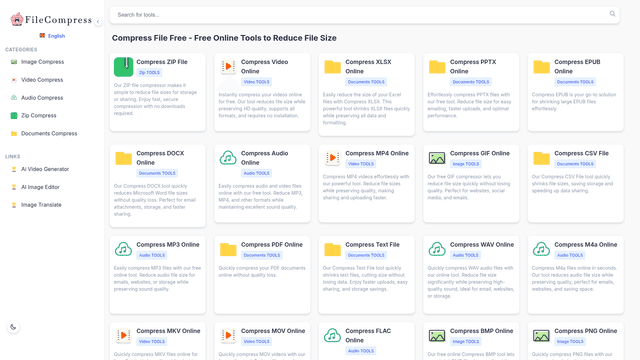The image size is (640, 360).
Task: Click the Compress XLSX Online folder icon
Action: coord(333,67)
